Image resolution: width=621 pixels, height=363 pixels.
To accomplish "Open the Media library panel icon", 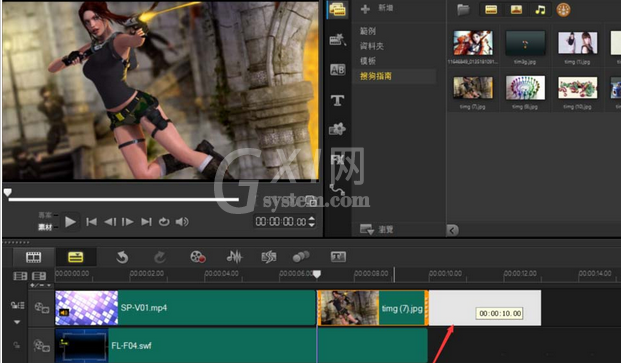I will click(337, 9).
